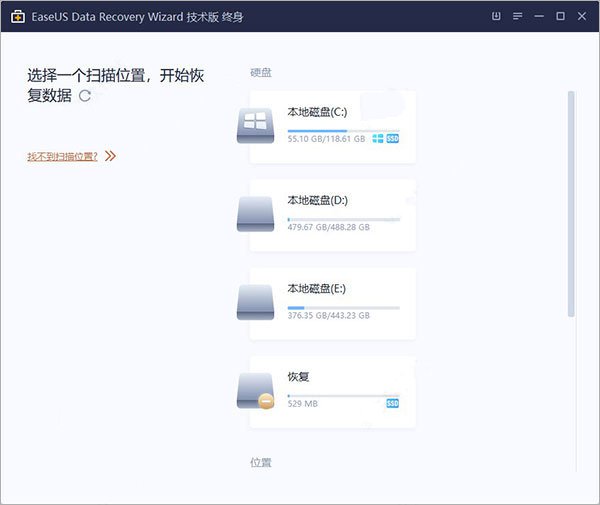This screenshot has height=505, width=600.
Task: Click the 529 MB size text
Action: pyautogui.click(x=303, y=404)
